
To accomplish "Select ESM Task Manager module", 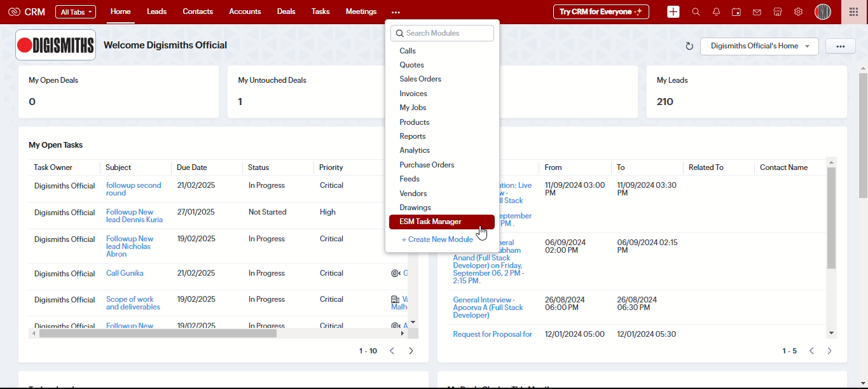I will [431, 222].
